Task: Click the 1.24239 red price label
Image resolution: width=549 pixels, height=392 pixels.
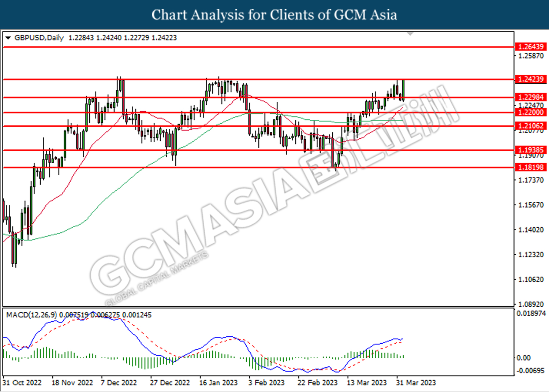Action: (531, 79)
